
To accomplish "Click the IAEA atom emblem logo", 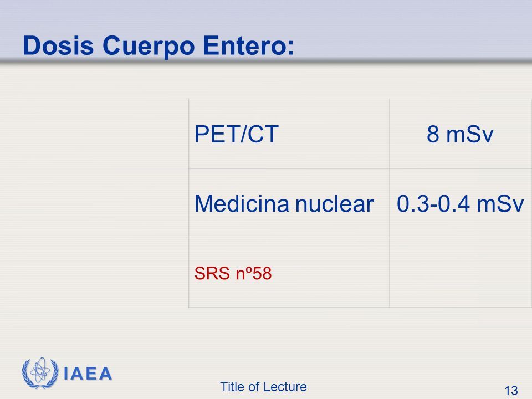I will pyautogui.click(x=40, y=373).
